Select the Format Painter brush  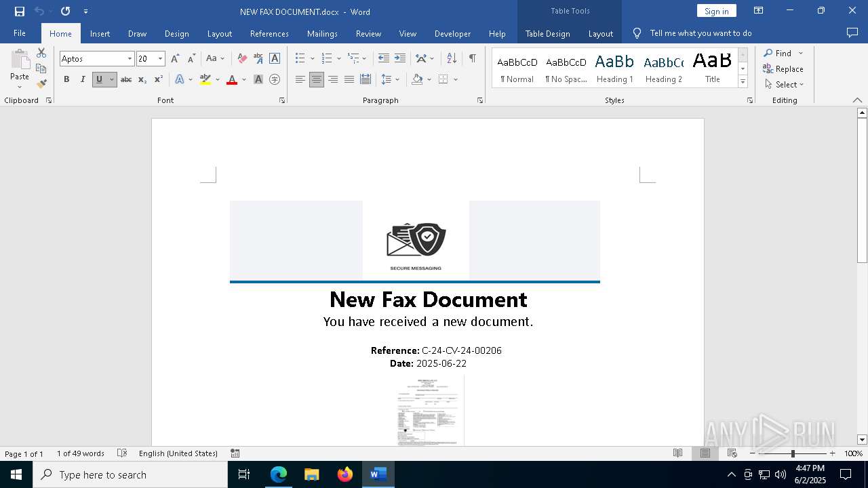point(41,84)
